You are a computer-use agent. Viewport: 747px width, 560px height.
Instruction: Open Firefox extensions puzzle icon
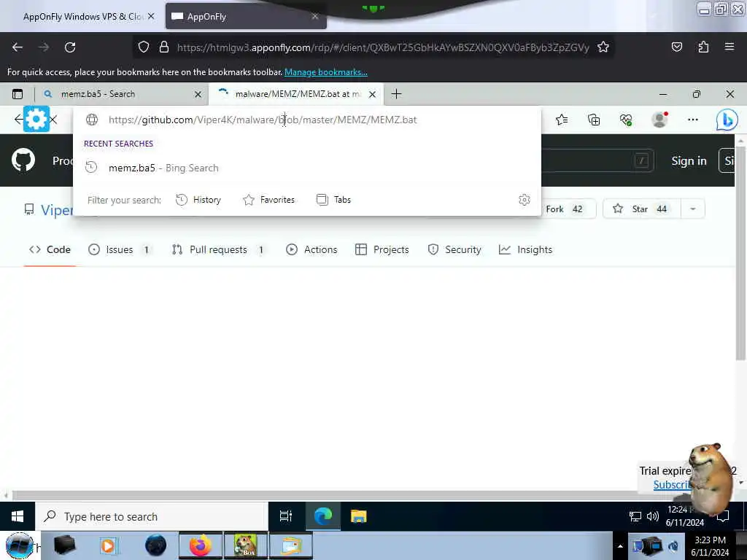[x=703, y=47]
